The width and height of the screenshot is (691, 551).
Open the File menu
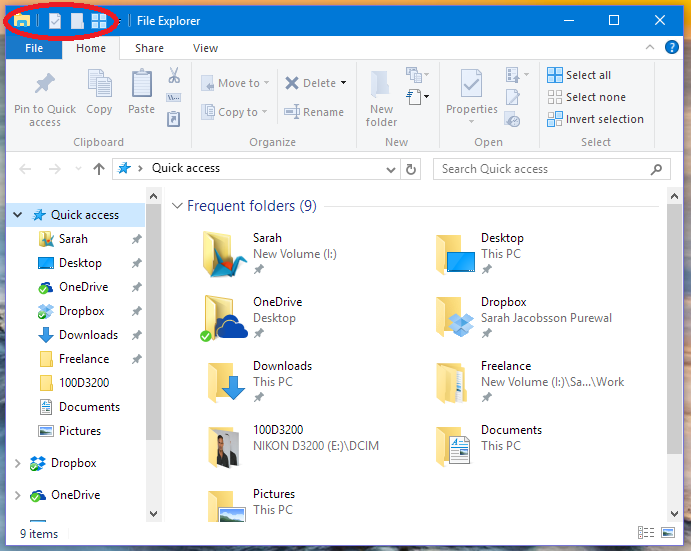33,48
